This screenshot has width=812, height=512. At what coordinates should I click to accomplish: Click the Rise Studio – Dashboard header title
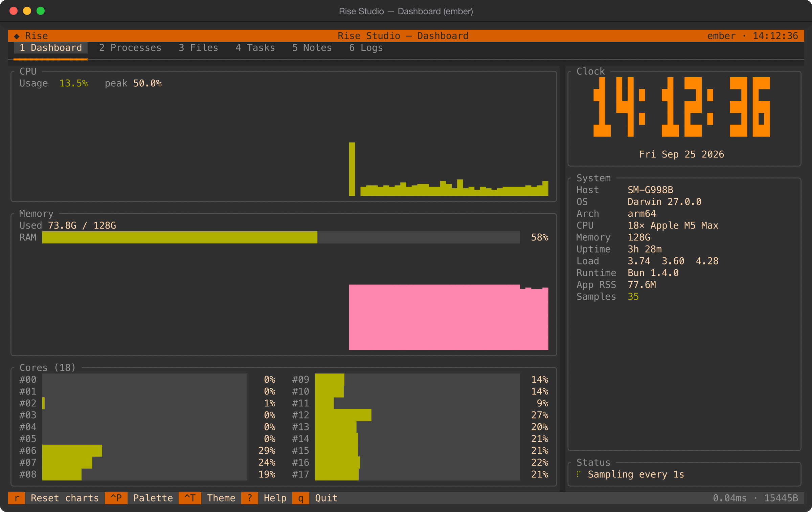coord(403,36)
